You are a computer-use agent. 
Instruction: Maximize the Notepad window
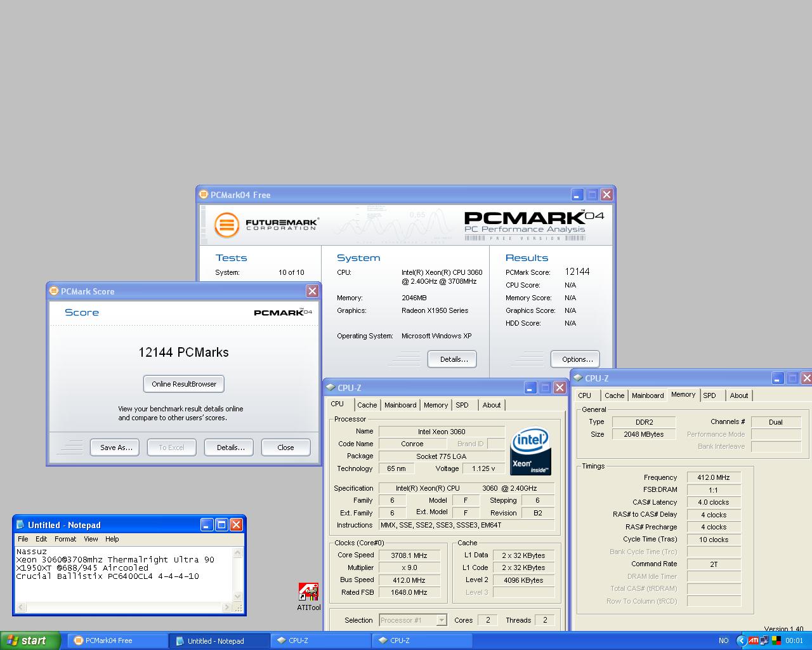[221, 524]
